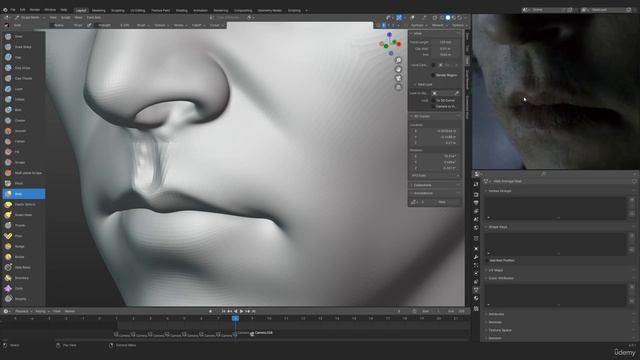
Task: Switch perspective/orthographic with the grid gizmo
Action: [x=398, y=87]
